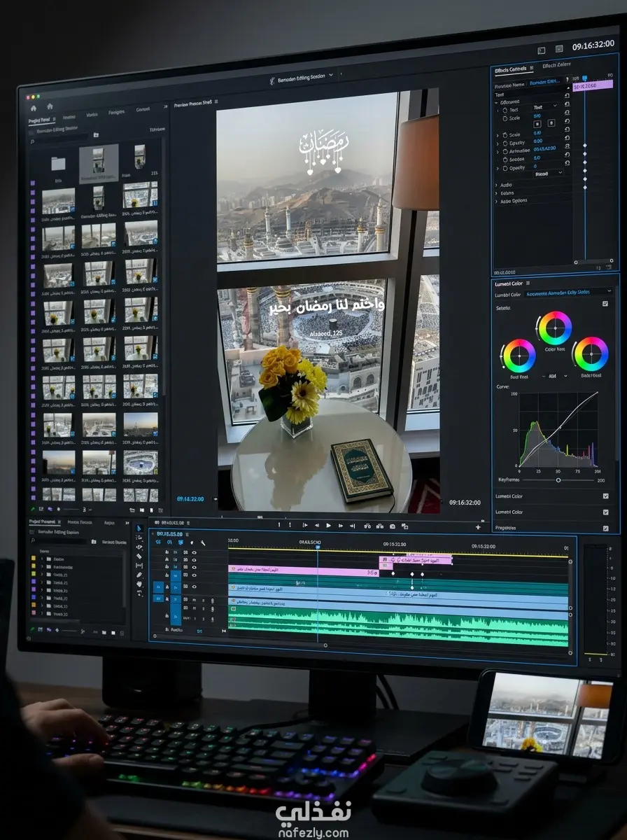Click the Effects Controls playhead above purple clip
The image size is (627, 840).
click(585, 78)
